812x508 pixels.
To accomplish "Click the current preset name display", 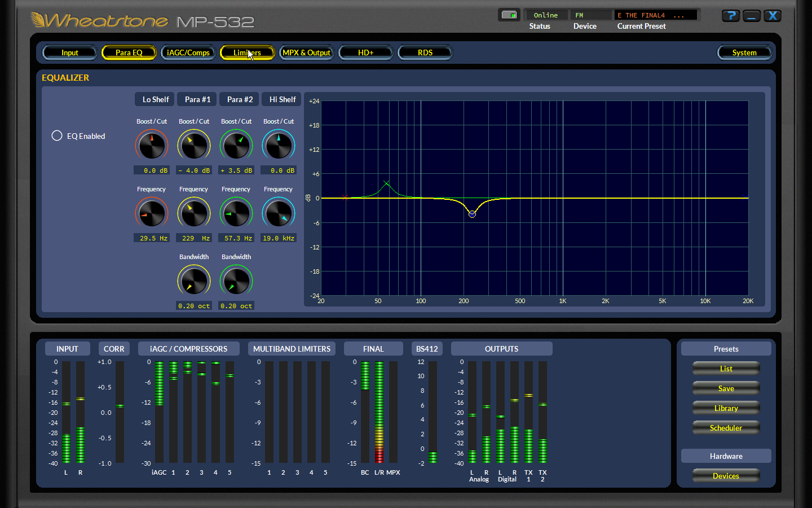I will point(656,15).
